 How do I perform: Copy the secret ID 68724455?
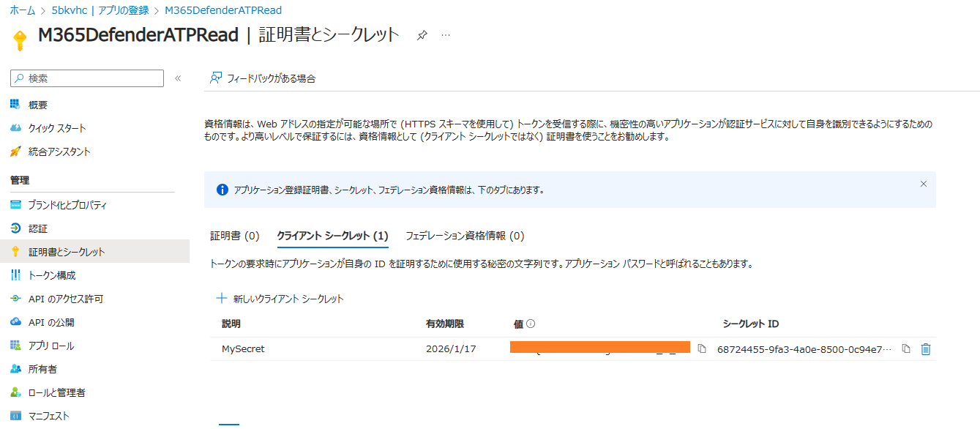point(906,349)
